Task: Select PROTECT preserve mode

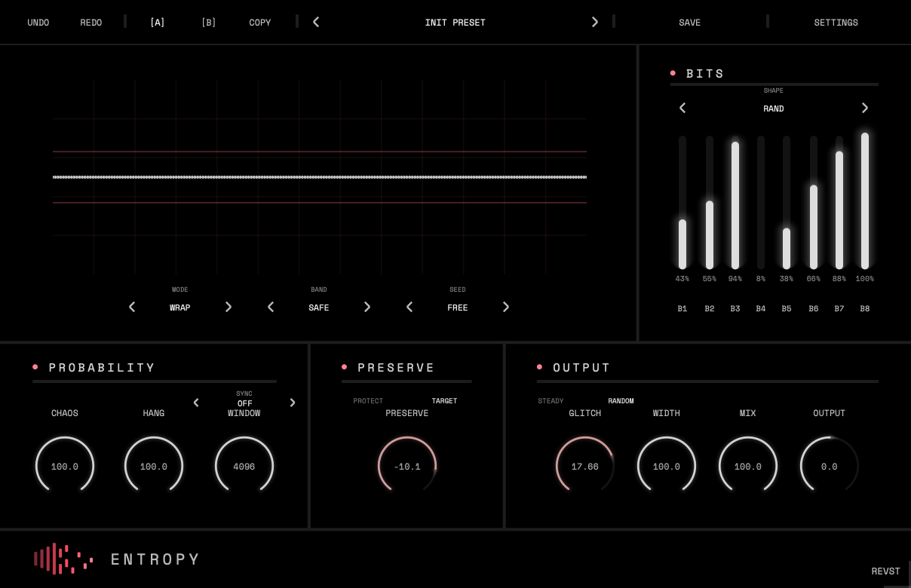Action: point(368,401)
